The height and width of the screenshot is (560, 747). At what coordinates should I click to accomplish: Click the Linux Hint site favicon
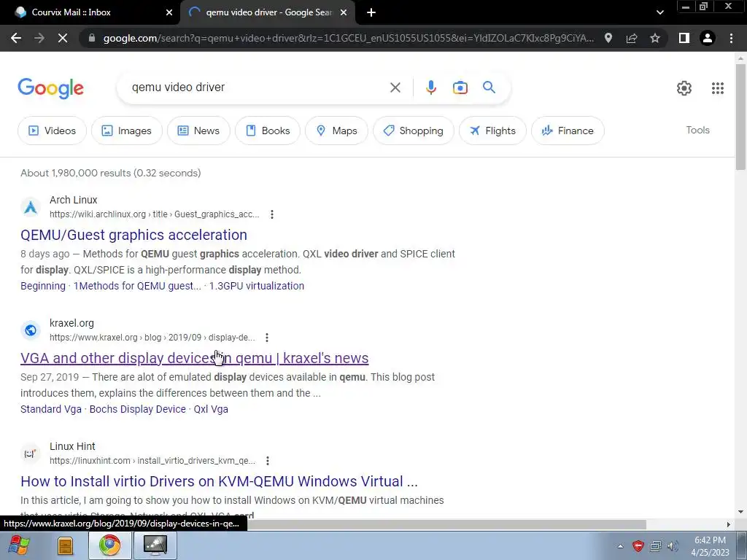[x=31, y=454]
